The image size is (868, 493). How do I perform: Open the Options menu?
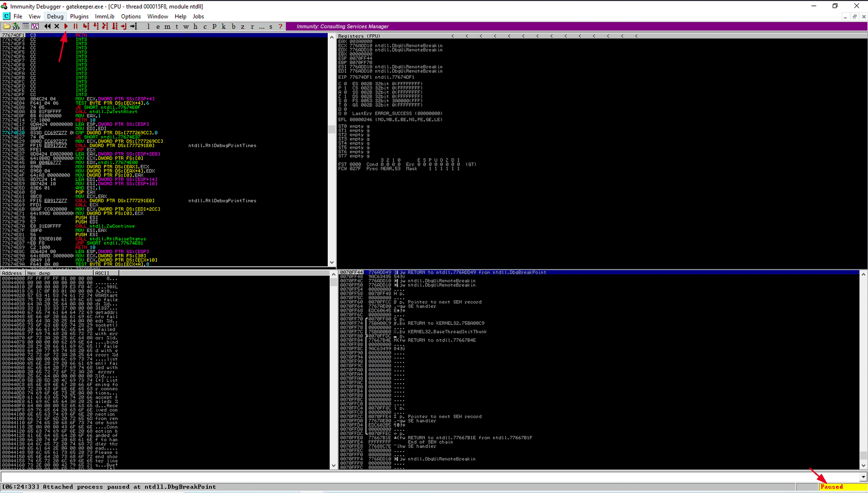pyautogui.click(x=131, y=16)
